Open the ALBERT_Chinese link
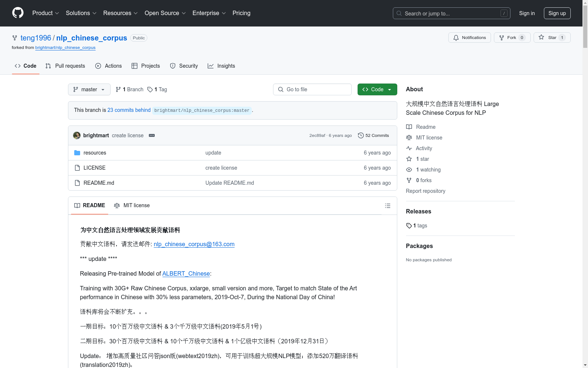The width and height of the screenshot is (588, 368). point(186,273)
